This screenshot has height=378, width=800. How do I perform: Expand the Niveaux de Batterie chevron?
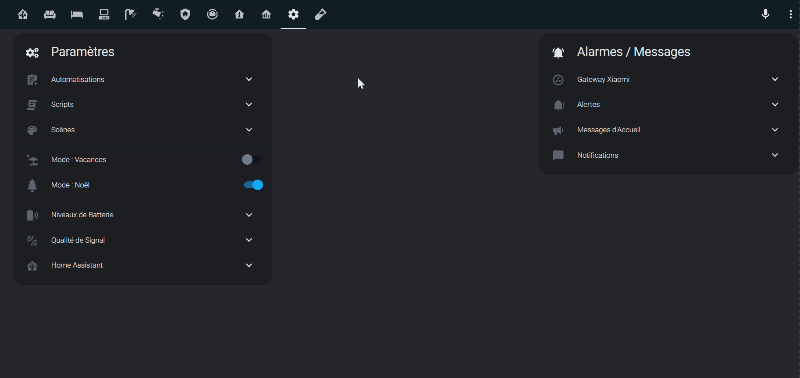tap(249, 215)
